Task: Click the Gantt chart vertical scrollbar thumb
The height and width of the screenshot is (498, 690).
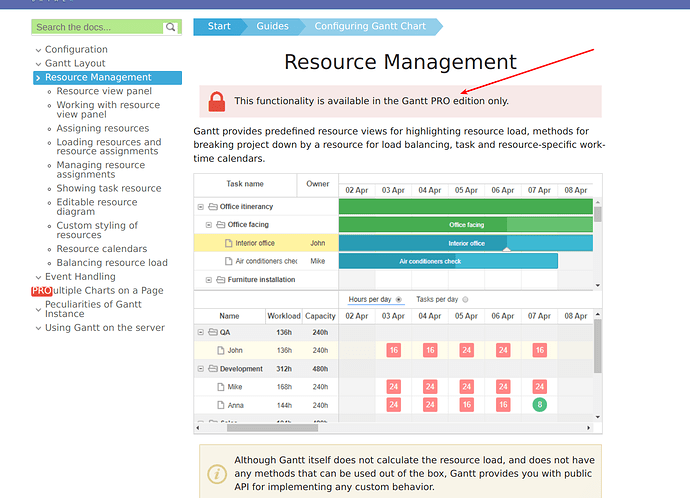Action: (598, 214)
